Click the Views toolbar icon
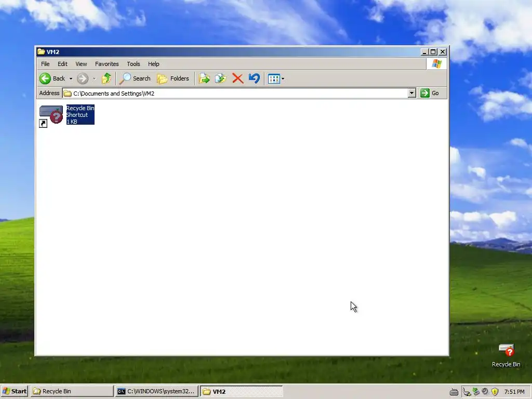Screen dimensions: 532x399 click(274, 79)
